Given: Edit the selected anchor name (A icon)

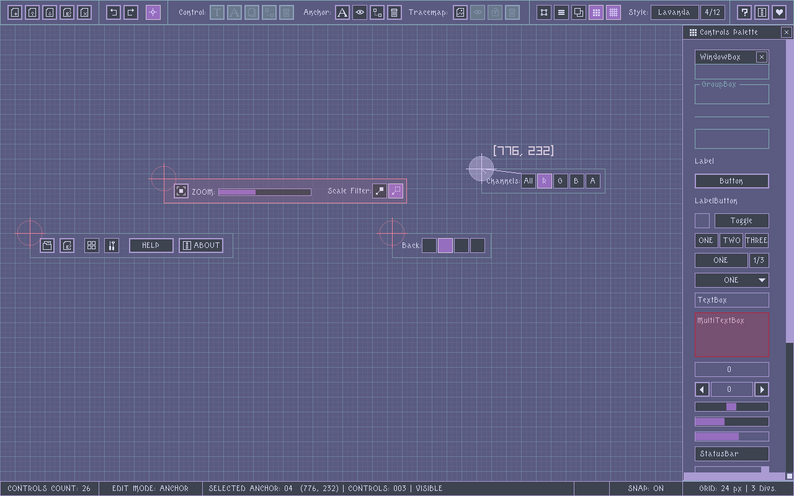Looking at the screenshot, I should tap(342, 12).
